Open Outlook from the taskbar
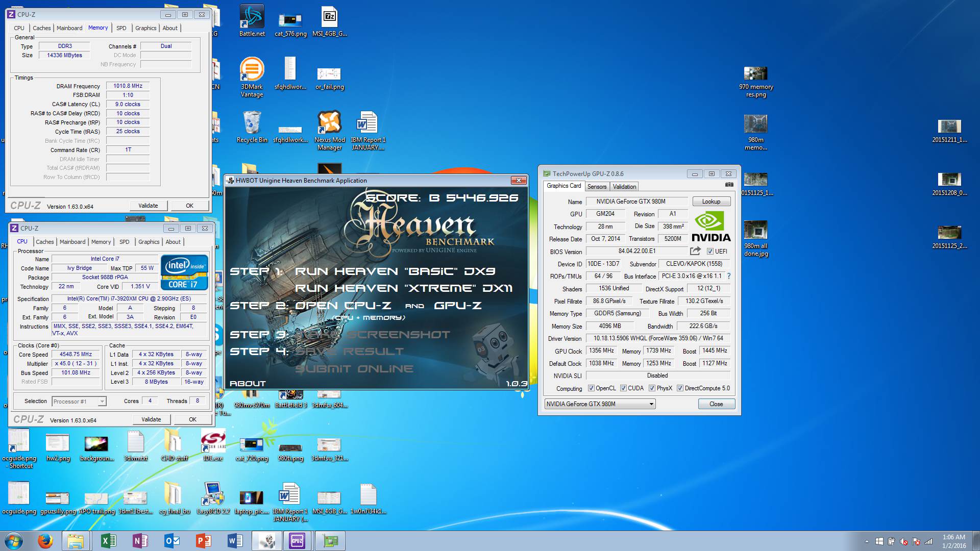This screenshot has height=551, width=980. coord(171,541)
